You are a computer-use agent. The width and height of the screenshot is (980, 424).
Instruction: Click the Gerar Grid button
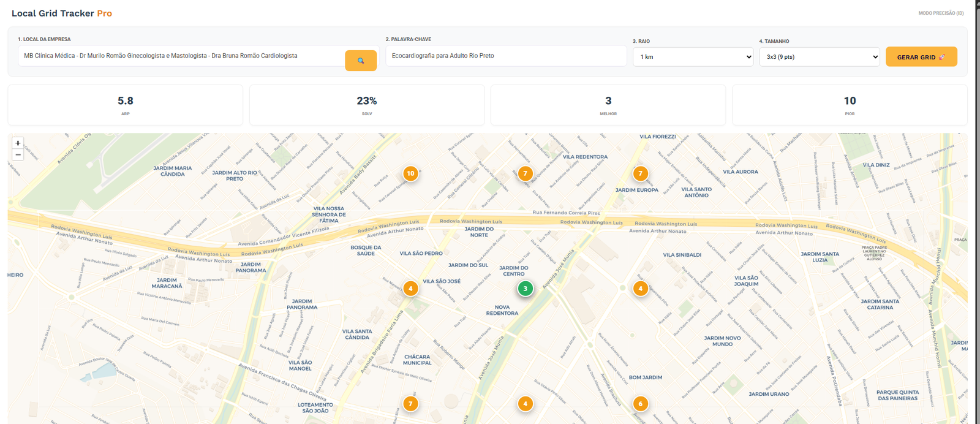click(921, 56)
